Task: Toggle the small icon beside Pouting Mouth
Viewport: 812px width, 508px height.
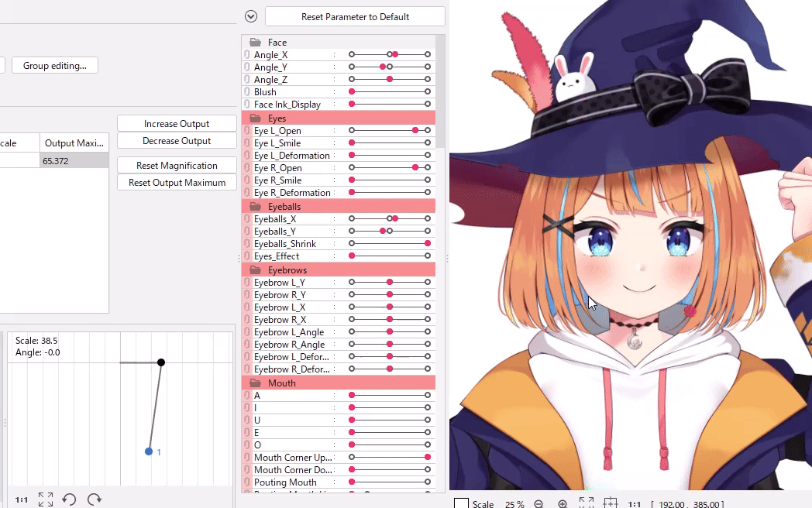Action: (247, 482)
